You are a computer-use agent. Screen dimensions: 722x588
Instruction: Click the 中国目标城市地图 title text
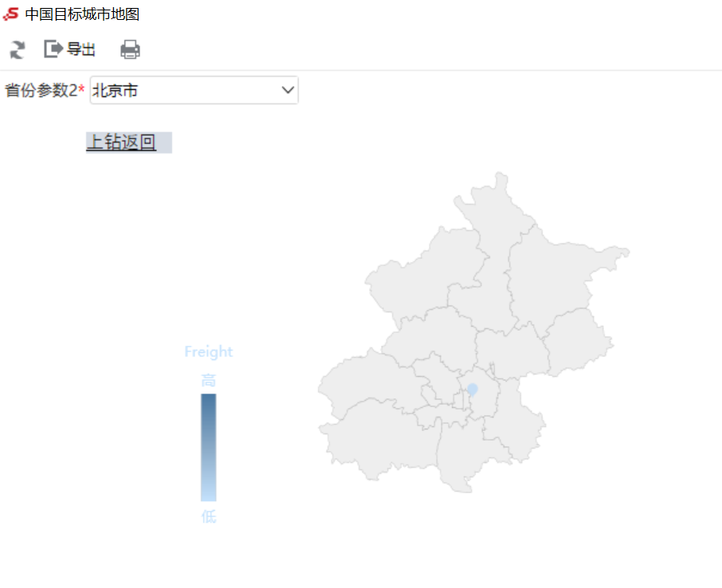point(82,14)
